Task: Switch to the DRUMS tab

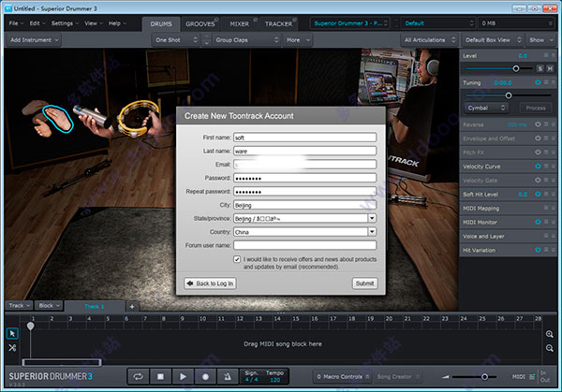Action: [x=161, y=24]
